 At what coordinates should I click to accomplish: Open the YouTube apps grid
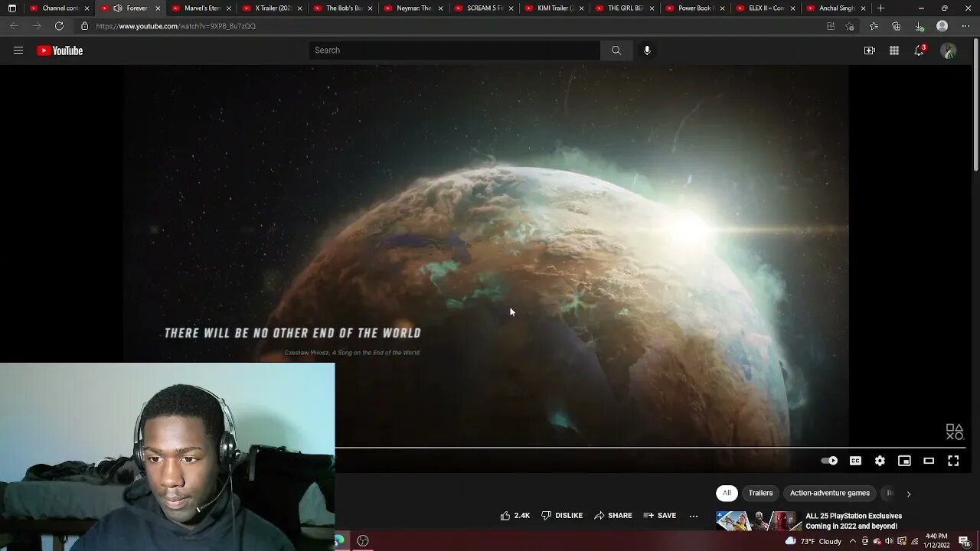coord(894,51)
